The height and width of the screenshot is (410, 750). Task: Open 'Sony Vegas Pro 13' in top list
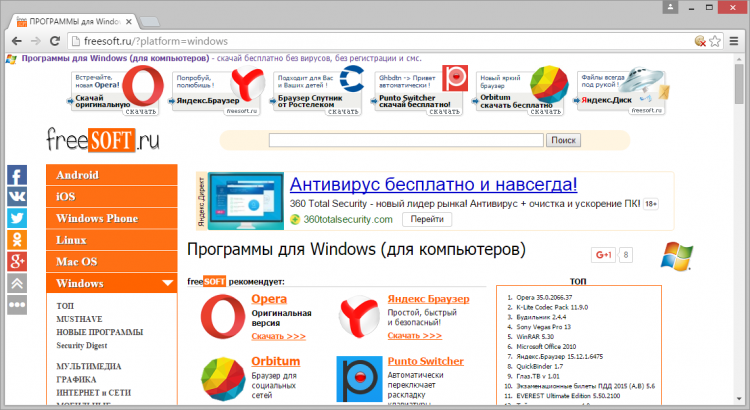click(x=543, y=327)
